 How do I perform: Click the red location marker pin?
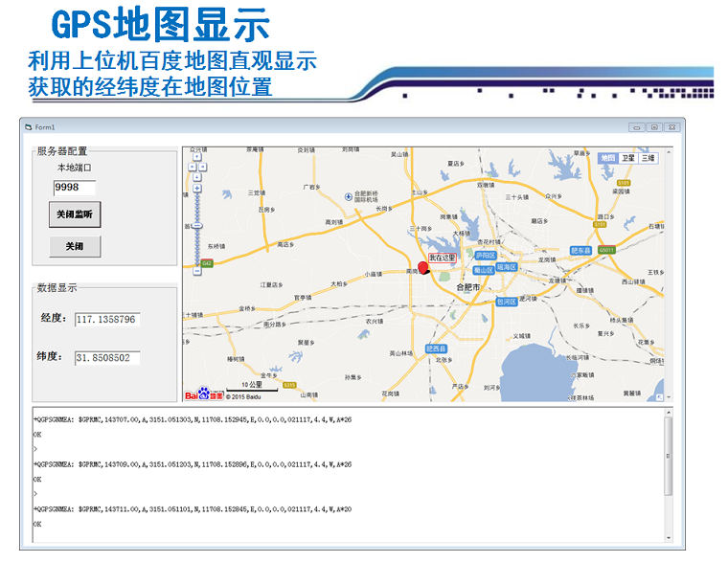click(x=423, y=268)
